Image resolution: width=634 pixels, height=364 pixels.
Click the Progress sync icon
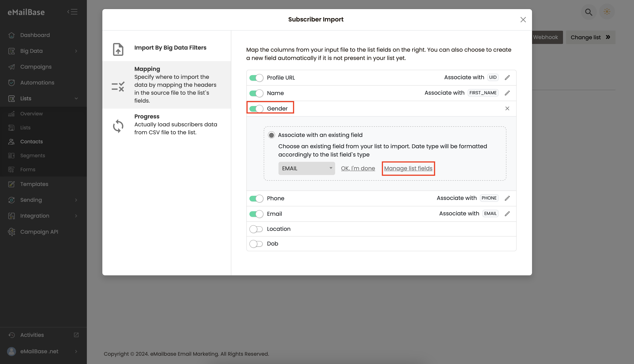(118, 126)
